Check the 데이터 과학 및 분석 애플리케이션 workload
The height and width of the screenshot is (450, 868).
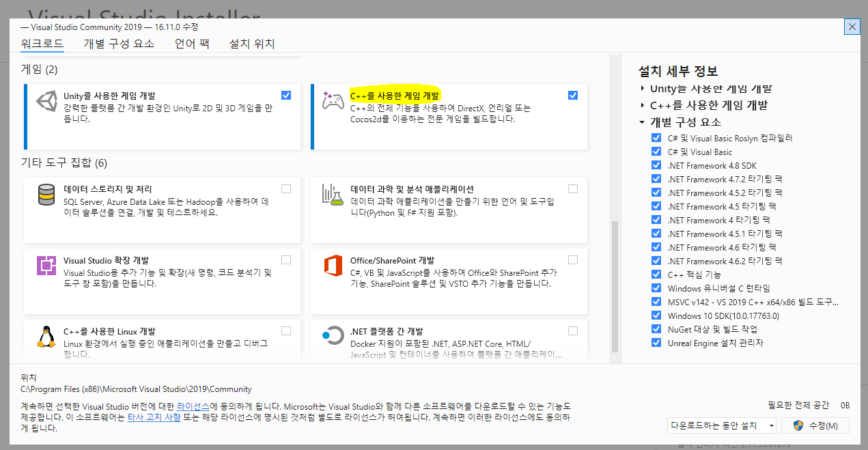(x=573, y=188)
